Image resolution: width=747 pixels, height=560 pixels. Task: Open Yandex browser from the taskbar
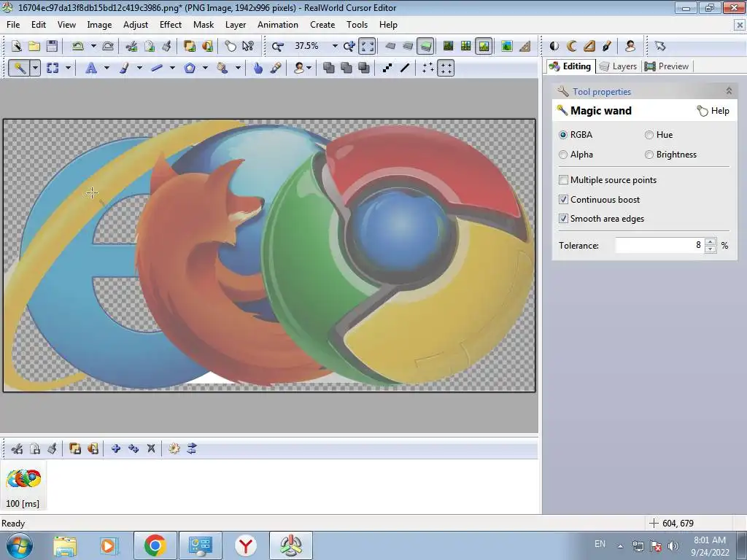[x=246, y=545]
